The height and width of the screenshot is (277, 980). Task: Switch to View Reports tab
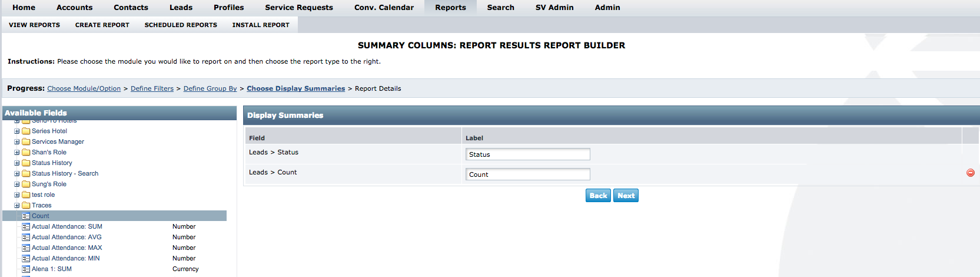click(x=34, y=25)
